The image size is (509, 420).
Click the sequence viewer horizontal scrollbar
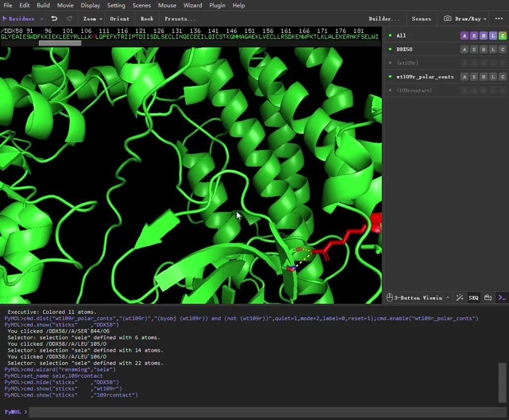click(x=60, y=43)
